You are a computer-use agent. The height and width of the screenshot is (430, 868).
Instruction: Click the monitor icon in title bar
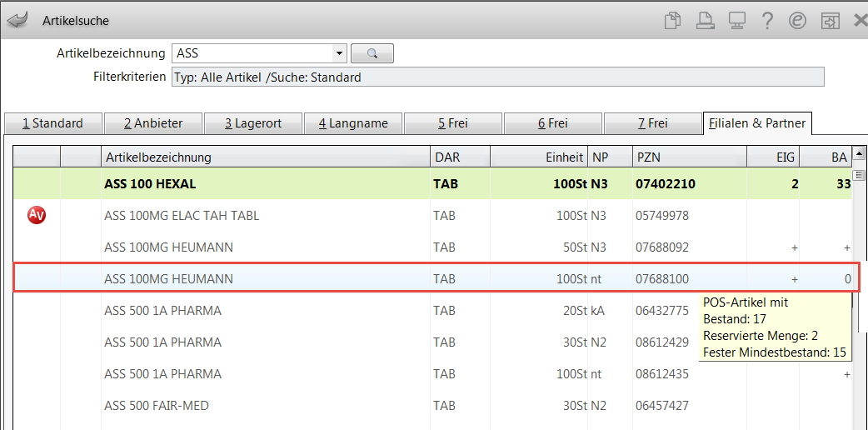tap(736, 21)
